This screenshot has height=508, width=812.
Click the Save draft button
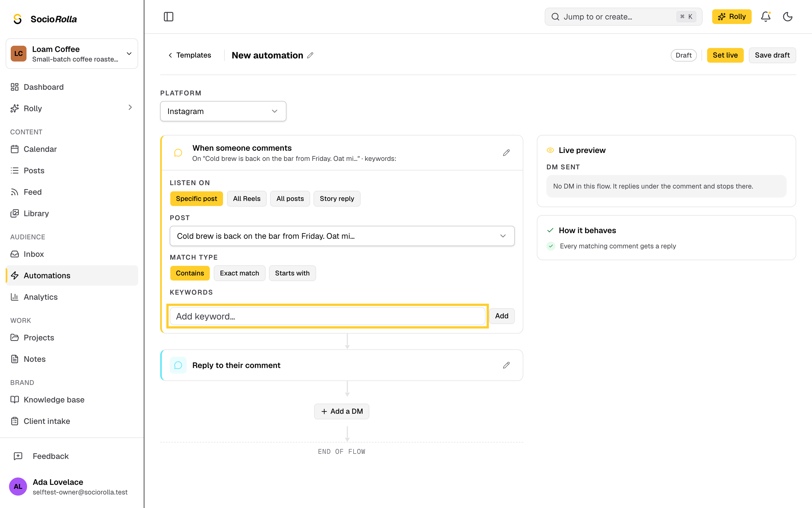tap(772, 55)
